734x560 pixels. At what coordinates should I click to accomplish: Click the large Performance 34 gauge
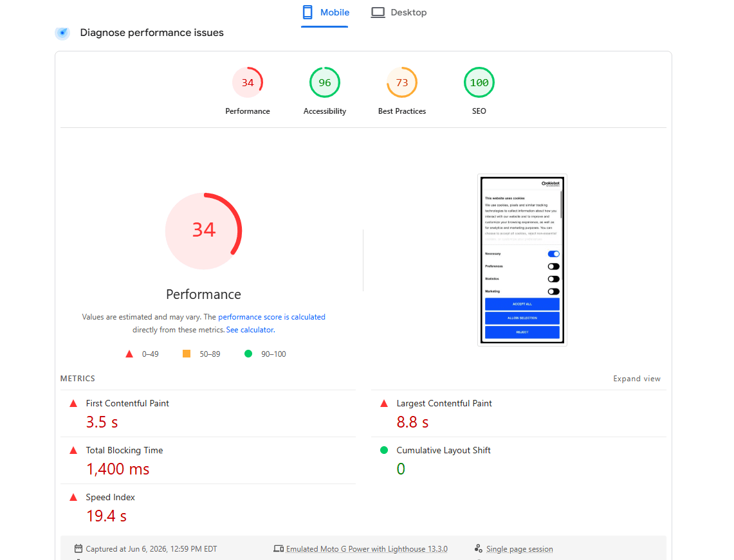[204, 231]
